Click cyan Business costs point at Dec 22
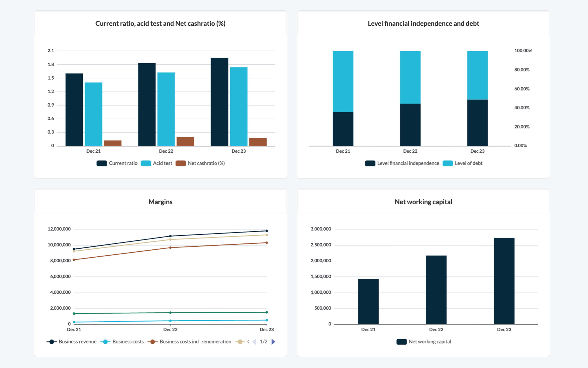This screenshot has height=368, width=588. click(x=170, y=321)
